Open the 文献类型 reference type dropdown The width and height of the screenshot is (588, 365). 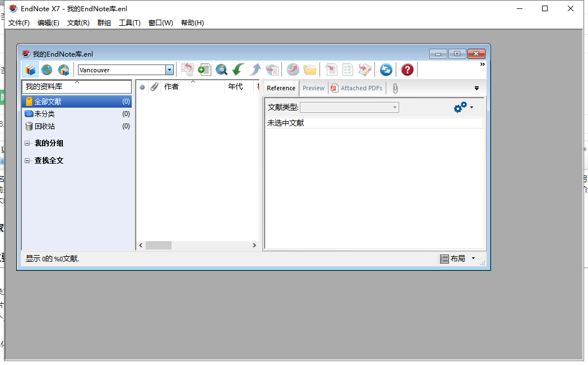pyautogui.click(x=394, y=107)
